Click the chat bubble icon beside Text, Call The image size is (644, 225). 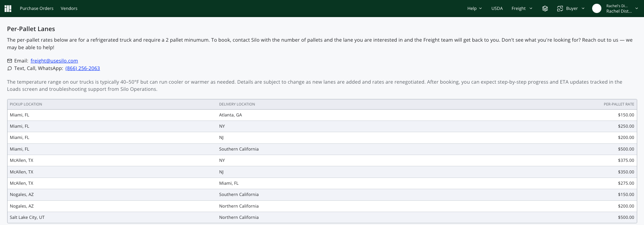pos(10,68)
